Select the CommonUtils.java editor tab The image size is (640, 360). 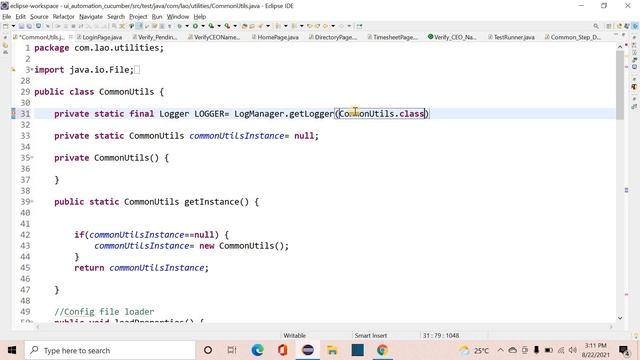[x=41, y=37]
